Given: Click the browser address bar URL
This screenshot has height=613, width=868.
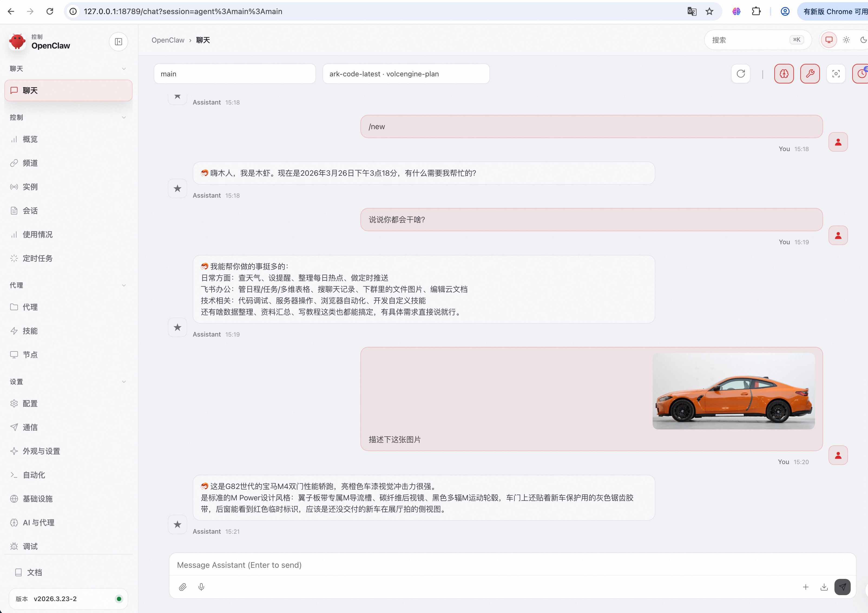Looking at the screenshot, I should (x=183, y=11).
